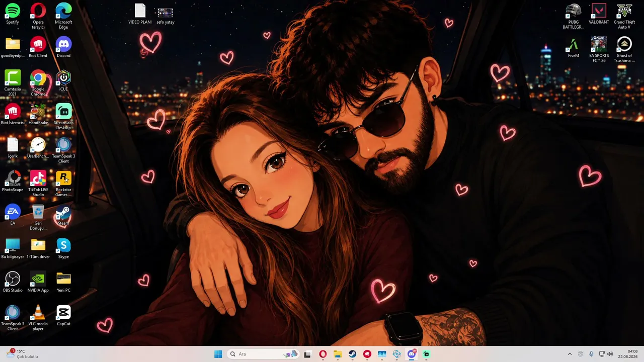644x362 pixels.
Task: Open network settings from the tray
Action: 602,354
